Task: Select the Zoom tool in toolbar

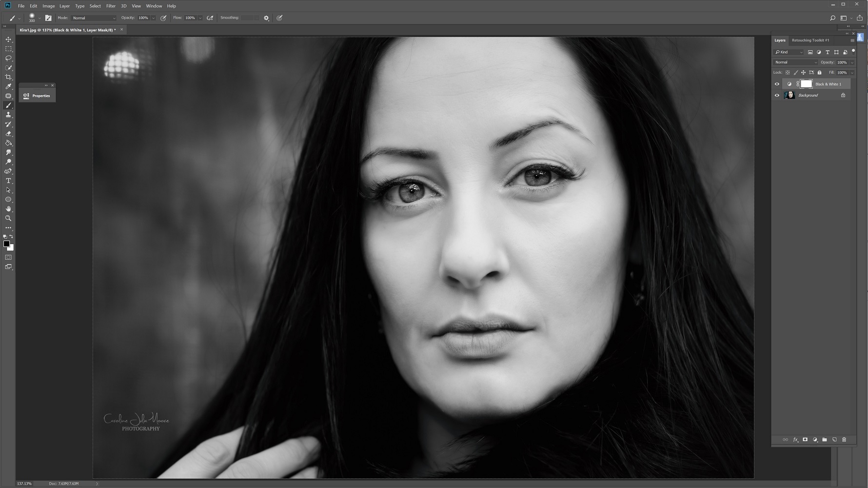Action: (8, 218)
